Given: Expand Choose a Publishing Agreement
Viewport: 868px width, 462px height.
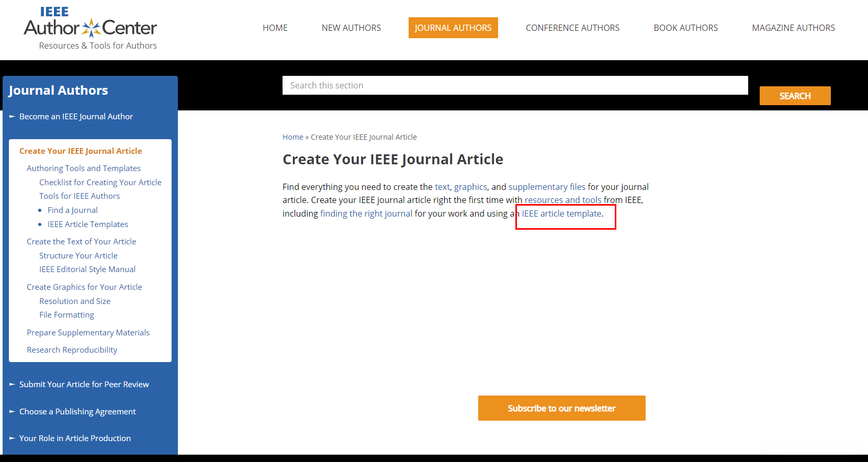Looking at the screenshot, I should [77, 411].
